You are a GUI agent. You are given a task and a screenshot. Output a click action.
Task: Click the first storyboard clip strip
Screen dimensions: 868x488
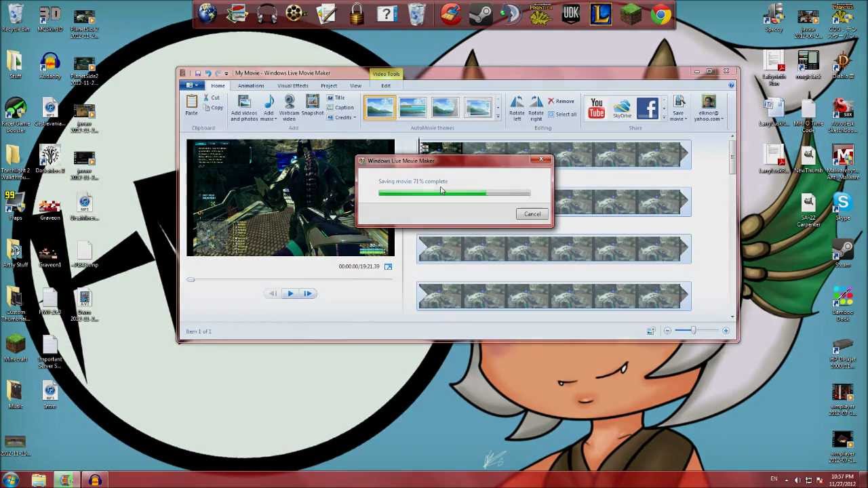tap(555, 155)
